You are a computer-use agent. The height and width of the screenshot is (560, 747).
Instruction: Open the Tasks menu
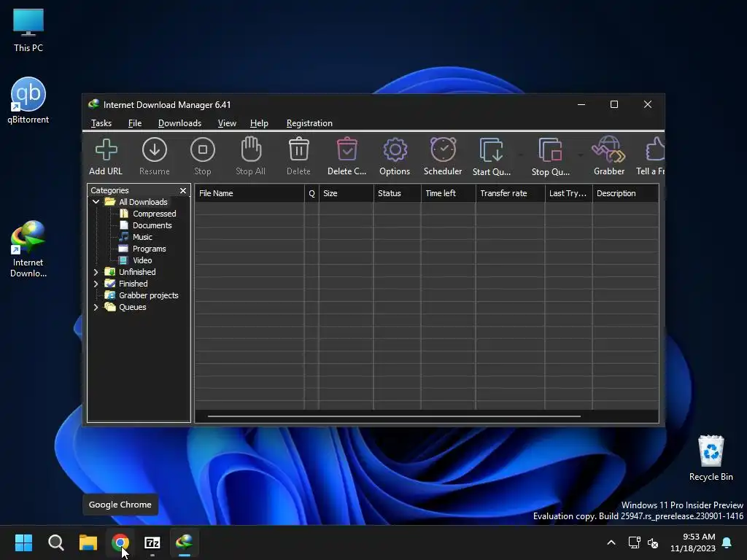[x=101, y=123]
